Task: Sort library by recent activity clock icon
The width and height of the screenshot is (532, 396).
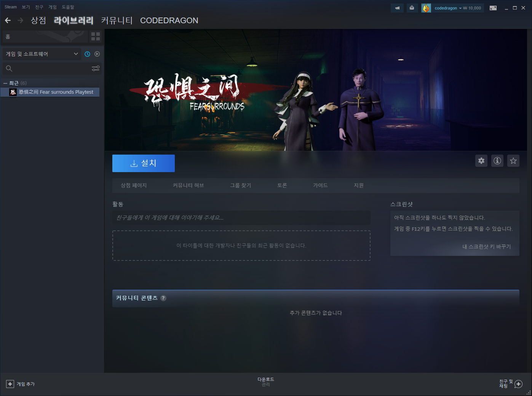Action: click(x=87, y=54)
